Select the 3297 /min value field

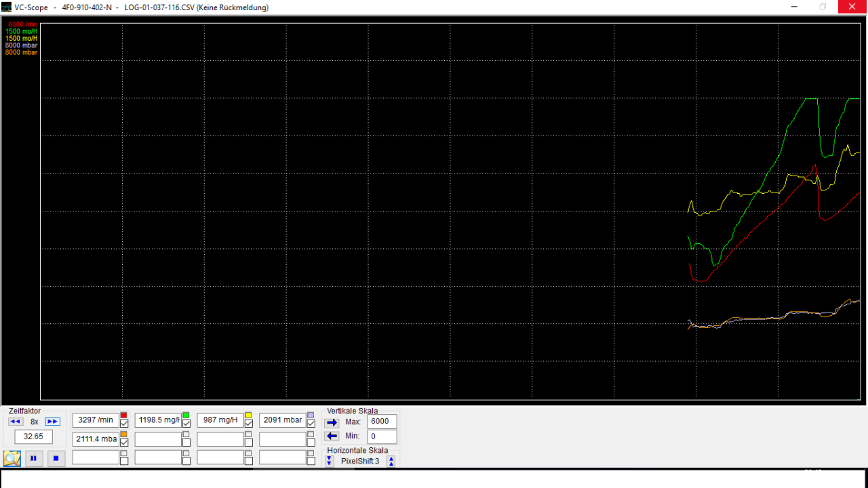pos(96,420)
